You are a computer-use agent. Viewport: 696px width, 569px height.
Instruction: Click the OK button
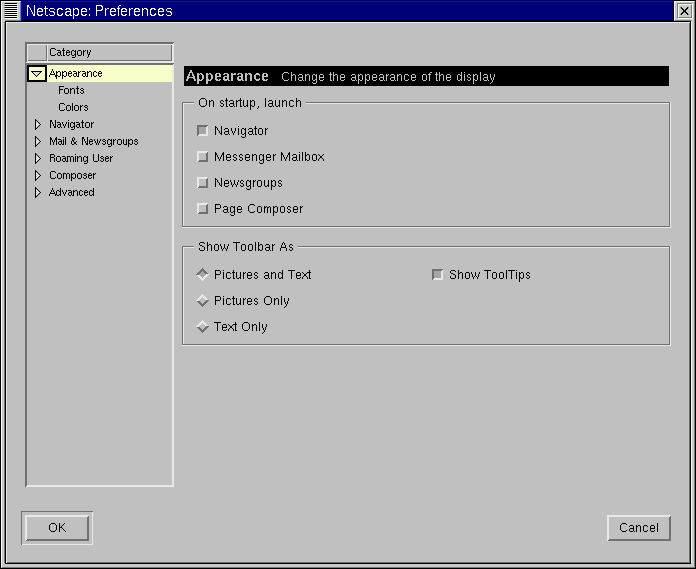coord(57,528)
